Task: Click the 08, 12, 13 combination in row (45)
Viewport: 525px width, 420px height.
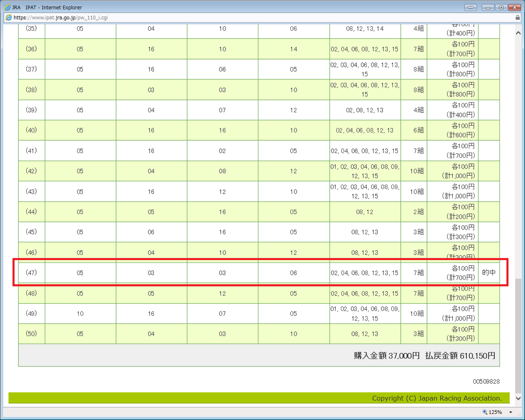Action: pos(365,232)
